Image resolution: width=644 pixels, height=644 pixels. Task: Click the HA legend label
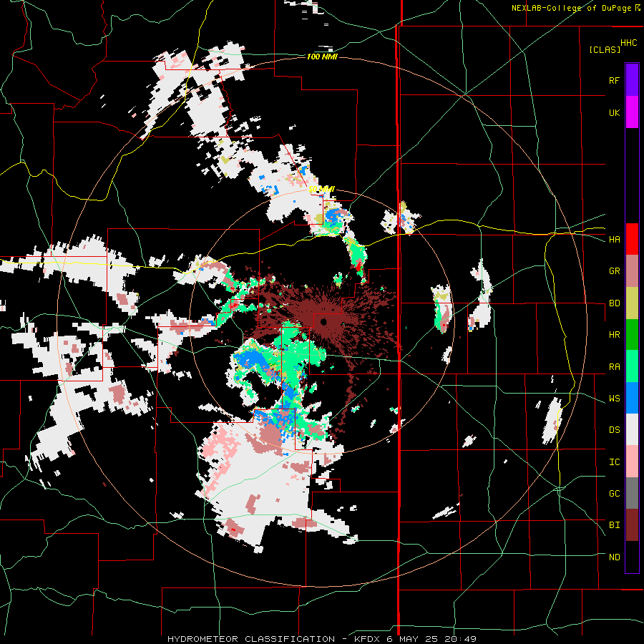pos(614,240)
